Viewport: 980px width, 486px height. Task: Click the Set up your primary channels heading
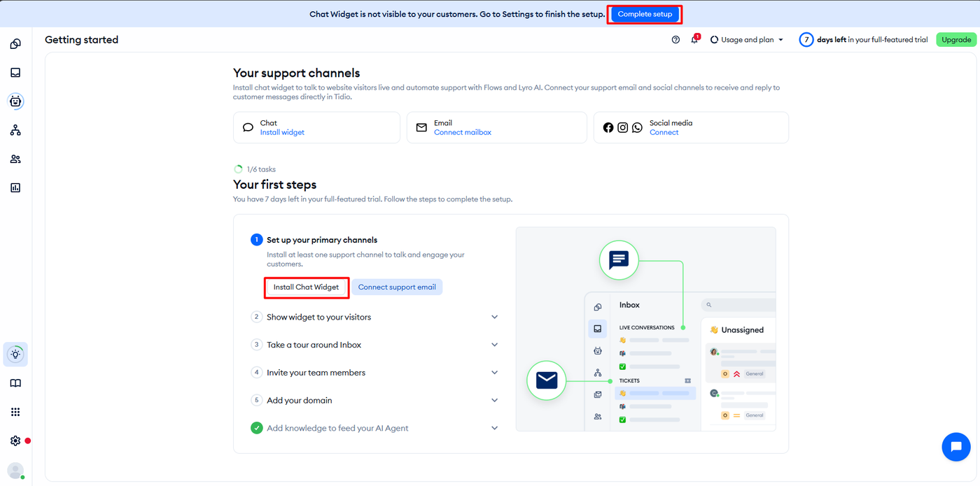coord(322,240)
